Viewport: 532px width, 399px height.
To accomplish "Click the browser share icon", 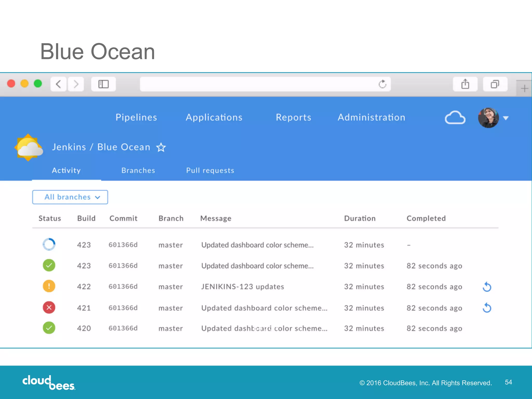I will coord(465,84).
